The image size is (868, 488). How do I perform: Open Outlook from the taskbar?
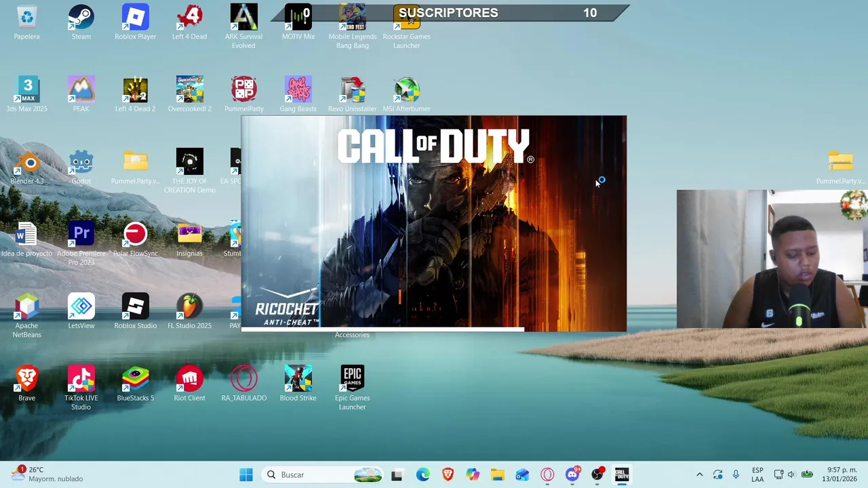coord(522,474)
